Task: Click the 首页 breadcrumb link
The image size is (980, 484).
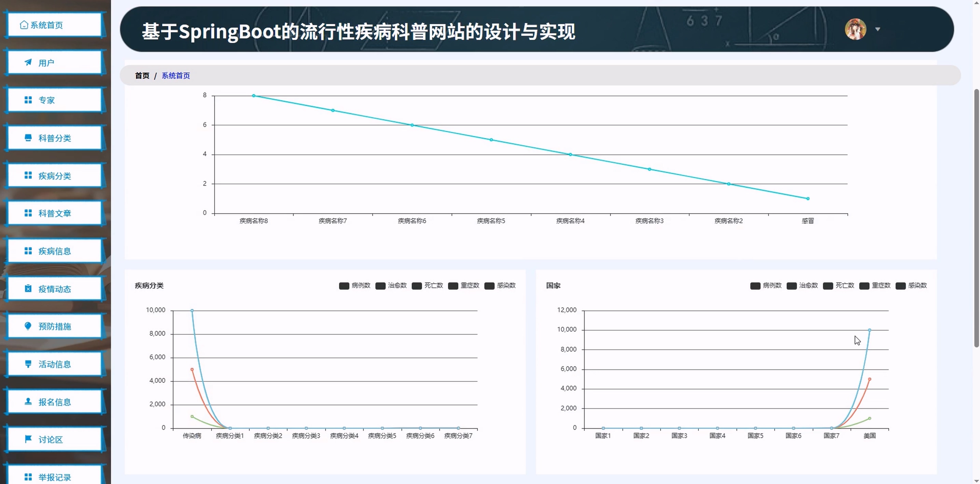Action: point(142,76)
